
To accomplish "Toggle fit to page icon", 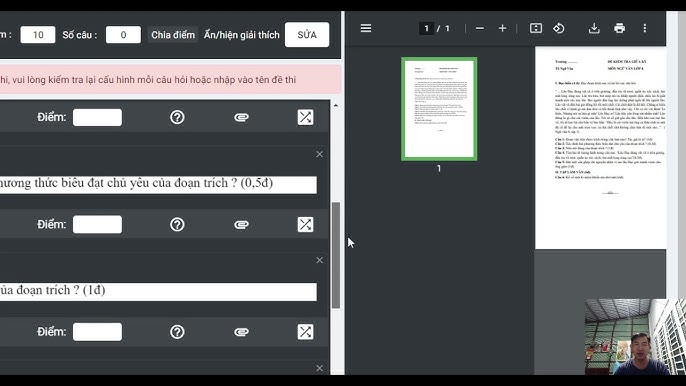I will coord(536,28).
